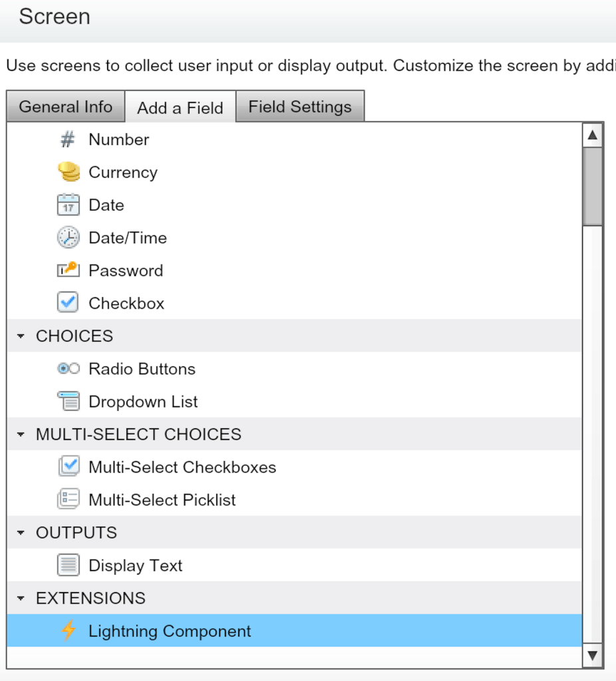Click the Date calendar icon

pyautogui.click(x=68, y=205)
